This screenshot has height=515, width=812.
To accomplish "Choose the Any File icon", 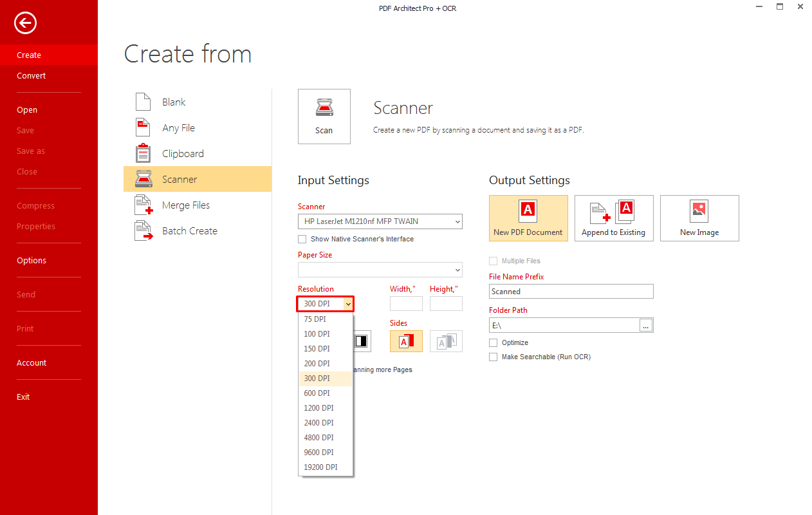I will 142,127.
